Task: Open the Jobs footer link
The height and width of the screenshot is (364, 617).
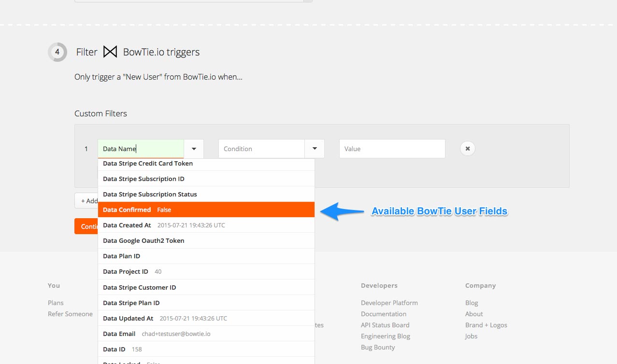Action: coord(471,336)
